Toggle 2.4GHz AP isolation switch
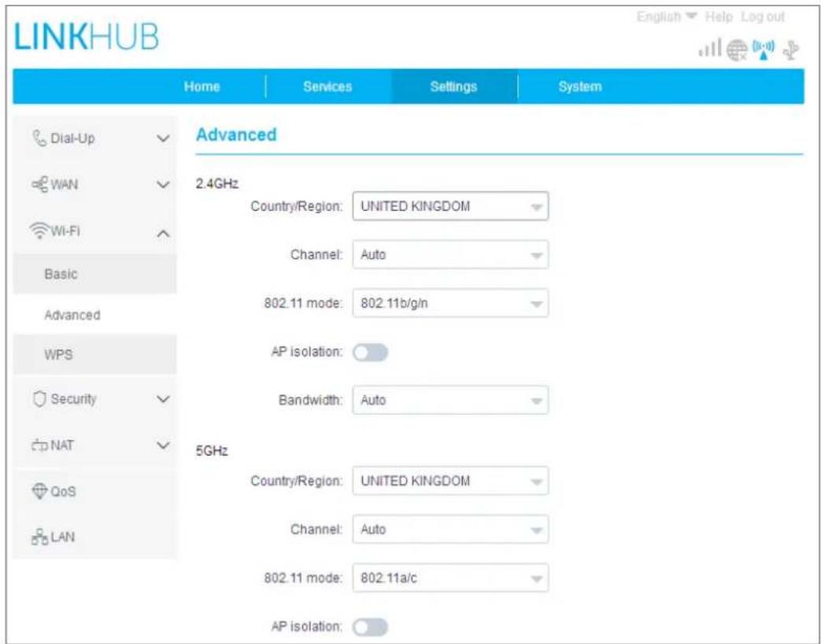Screen dimensions: 821x644 370,353
